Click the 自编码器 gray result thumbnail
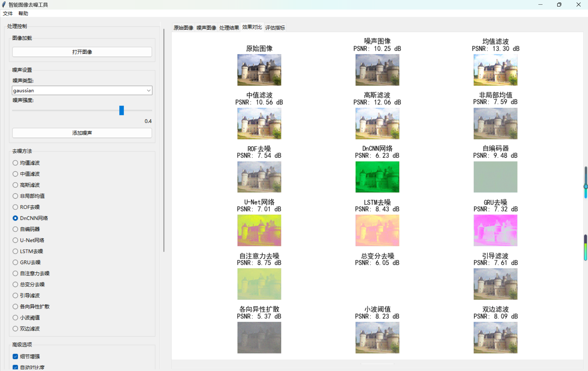 495,177
